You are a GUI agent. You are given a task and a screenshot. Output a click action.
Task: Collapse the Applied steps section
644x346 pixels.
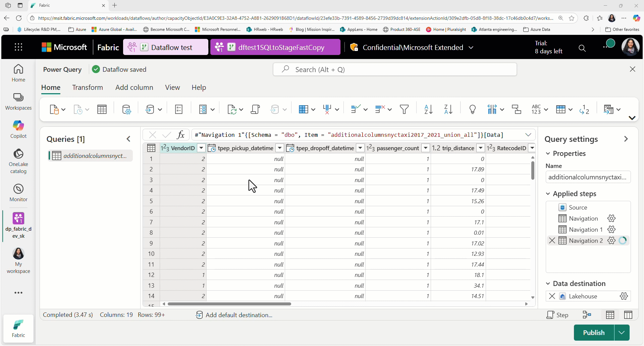point(548,194)
